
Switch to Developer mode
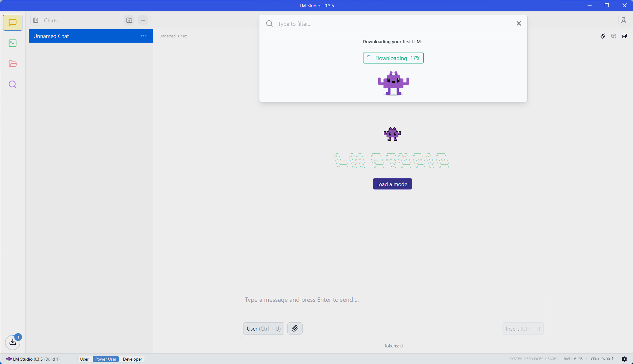pos(132,359)
